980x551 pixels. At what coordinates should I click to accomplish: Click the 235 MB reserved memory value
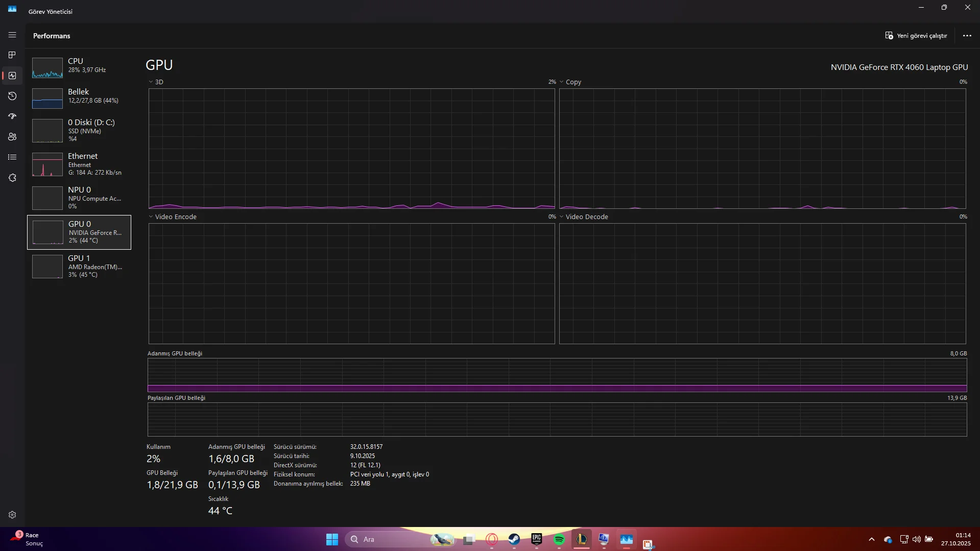pyautogui.click(x=360, y=484)
